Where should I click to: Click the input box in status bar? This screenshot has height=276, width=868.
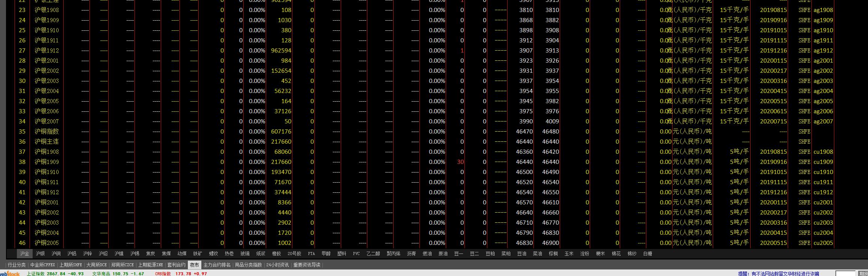pos(845,274)
